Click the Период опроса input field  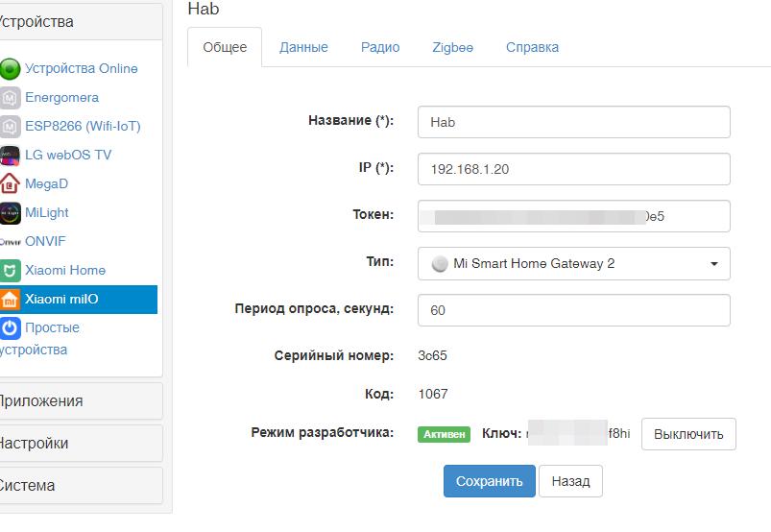pyautogui.click(x=574, y=310)
